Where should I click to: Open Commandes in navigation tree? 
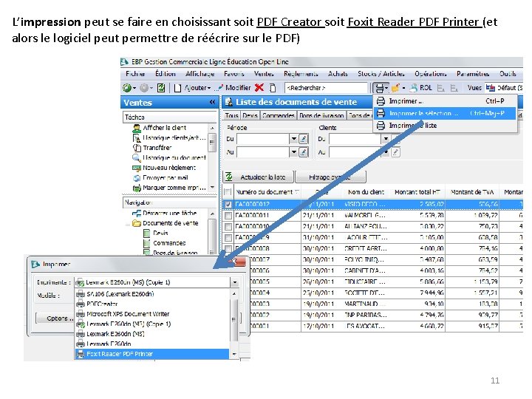coord(169,243)
